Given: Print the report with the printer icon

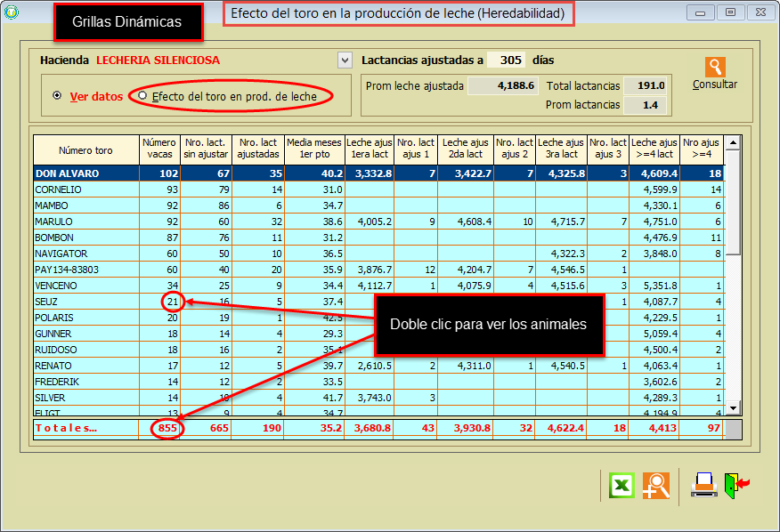Looking at the screenshot, I should [703, 485].
